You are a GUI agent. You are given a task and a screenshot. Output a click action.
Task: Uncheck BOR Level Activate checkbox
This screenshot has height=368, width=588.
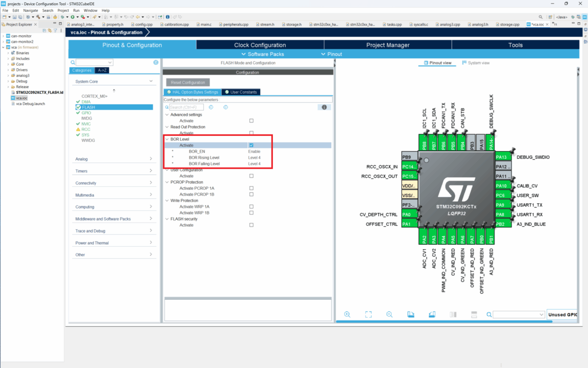point(251,145)
